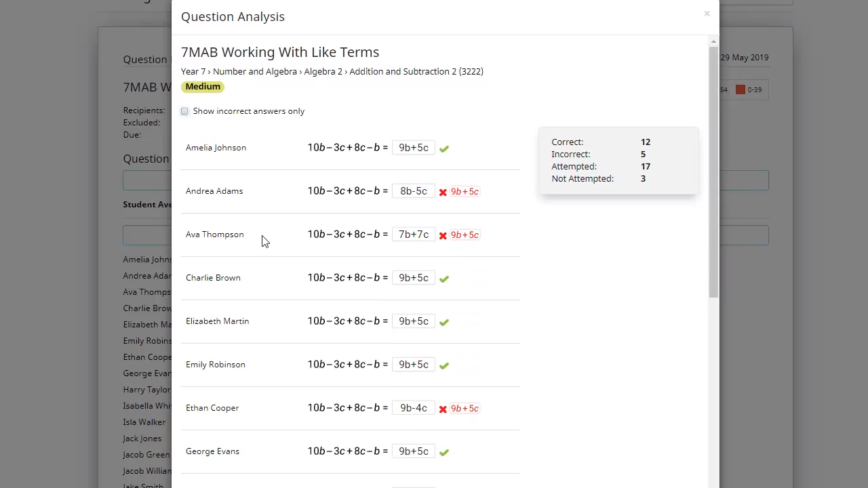
Task: Click red cross in Ethan Cooper's row
Action: coord(443,409)
